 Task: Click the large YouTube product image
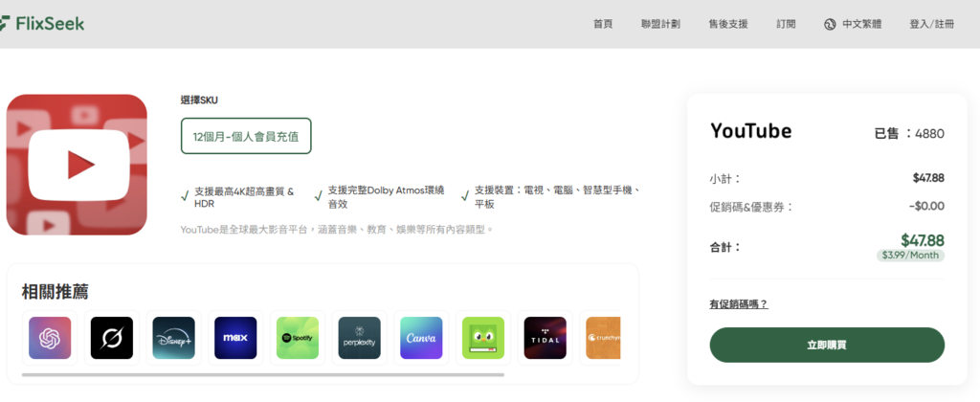77,165
